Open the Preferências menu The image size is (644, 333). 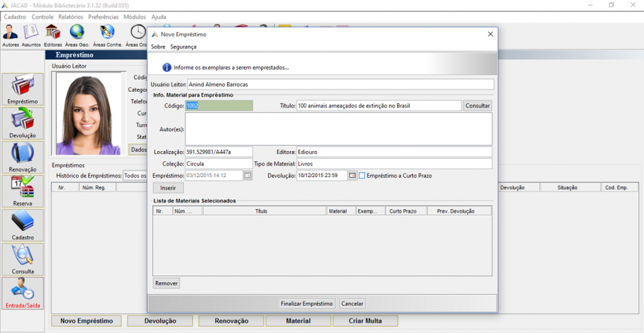pyautogui.click(x=103, y=17)
